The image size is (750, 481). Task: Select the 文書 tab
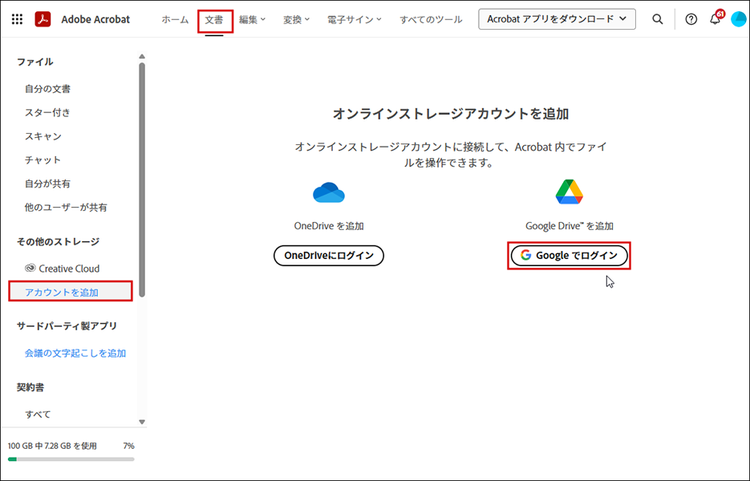coord(215,19)
